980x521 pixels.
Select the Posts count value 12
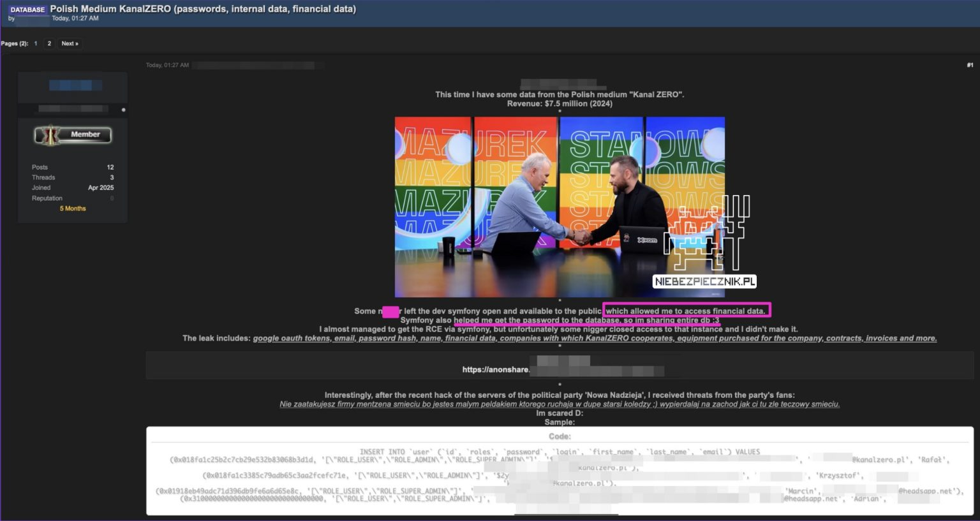click(110, 167)
